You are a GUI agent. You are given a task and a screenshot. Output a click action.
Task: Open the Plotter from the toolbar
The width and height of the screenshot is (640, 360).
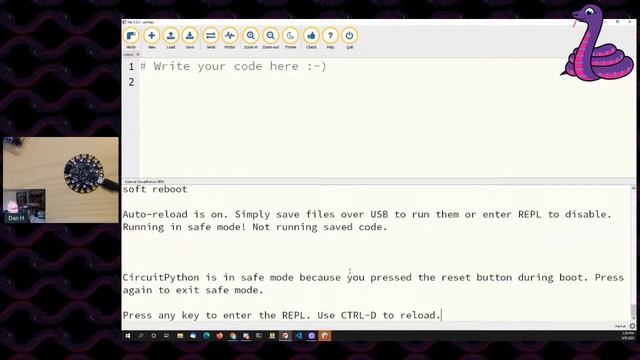coord(230,38)
